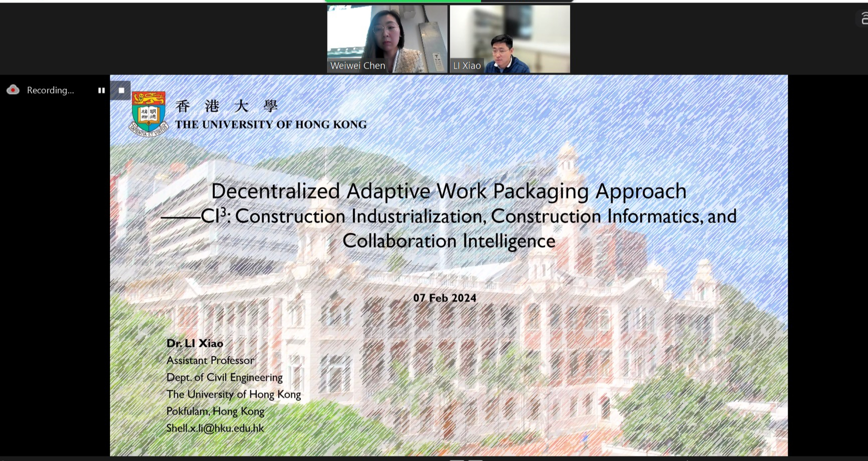Click the HKU crest logo

[x=148, y=114]
